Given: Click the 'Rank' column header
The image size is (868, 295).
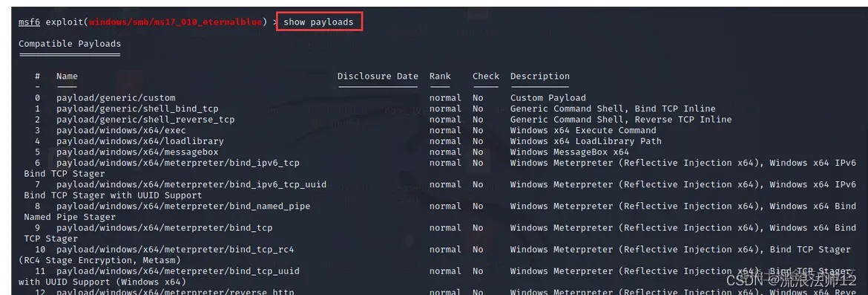Looking at the screenshot, I should click(440, 76).
